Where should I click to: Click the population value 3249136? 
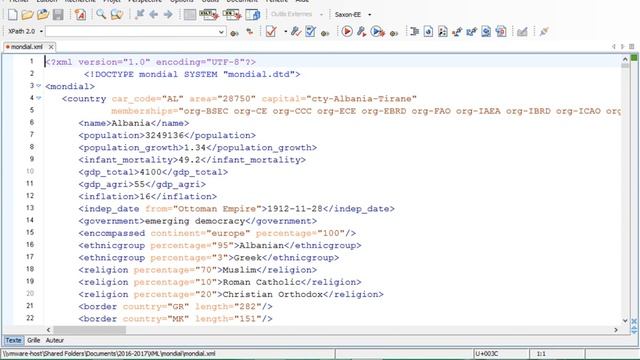165,136
